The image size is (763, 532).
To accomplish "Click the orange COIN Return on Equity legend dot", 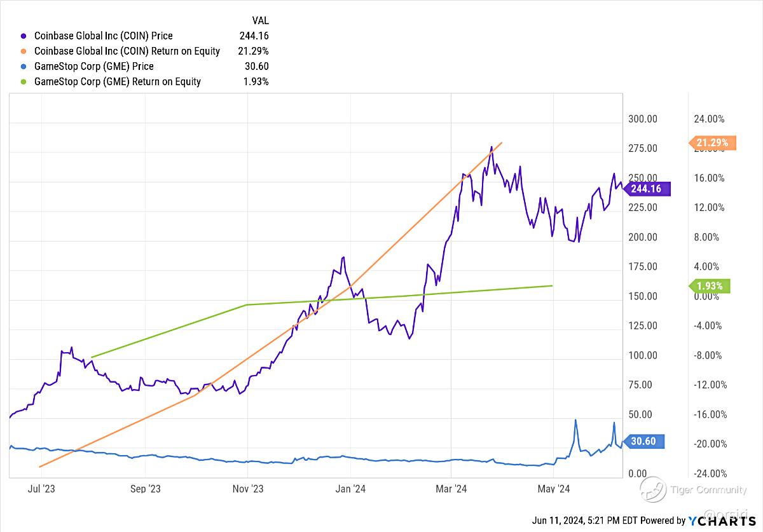I will [x=24, y=51].
